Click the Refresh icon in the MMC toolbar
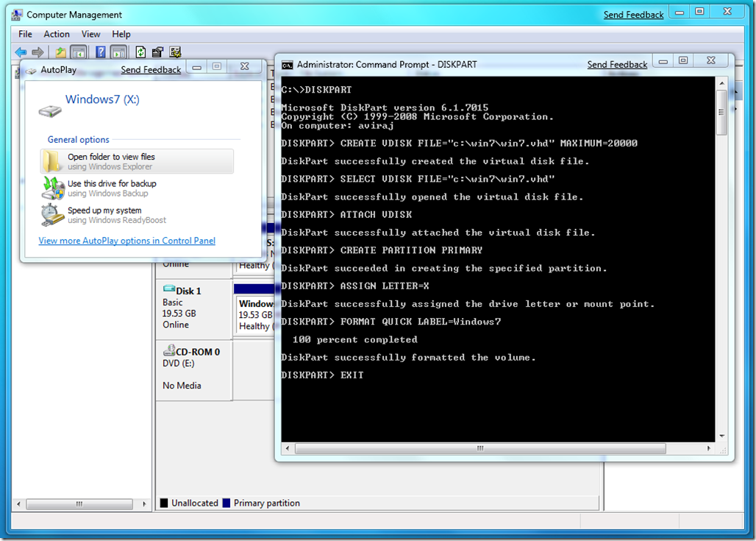 [x=140, y=52]
